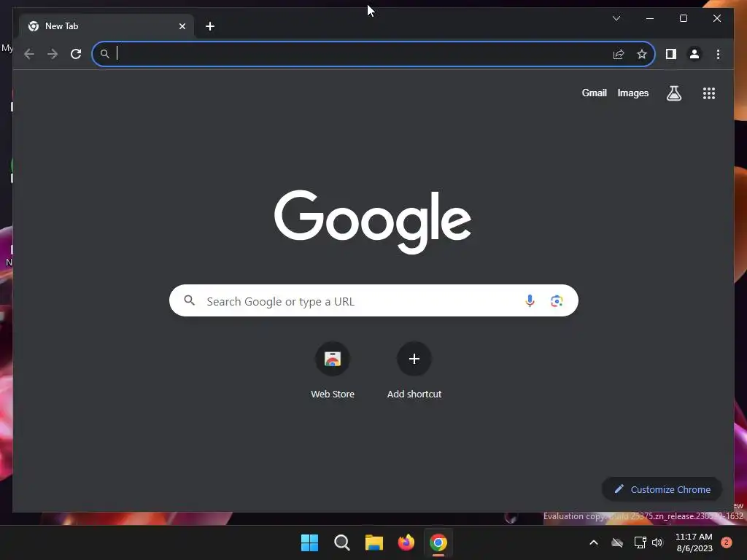The image size is (747, 560).
Task: Open clock showing 11:17 AM
Action: pos(694,542)
